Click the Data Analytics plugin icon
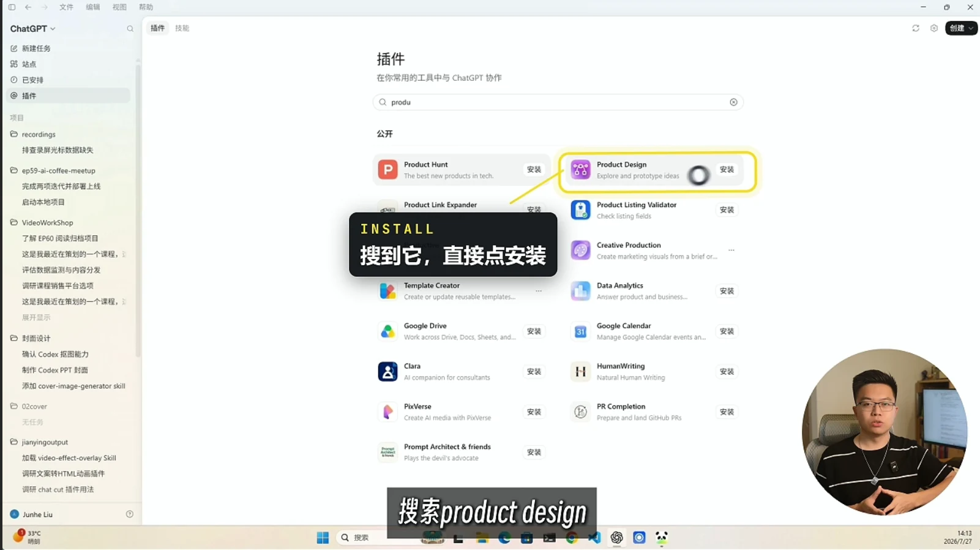Image resolution: width=980 pixels, height=550 pixels. point(580,291)
